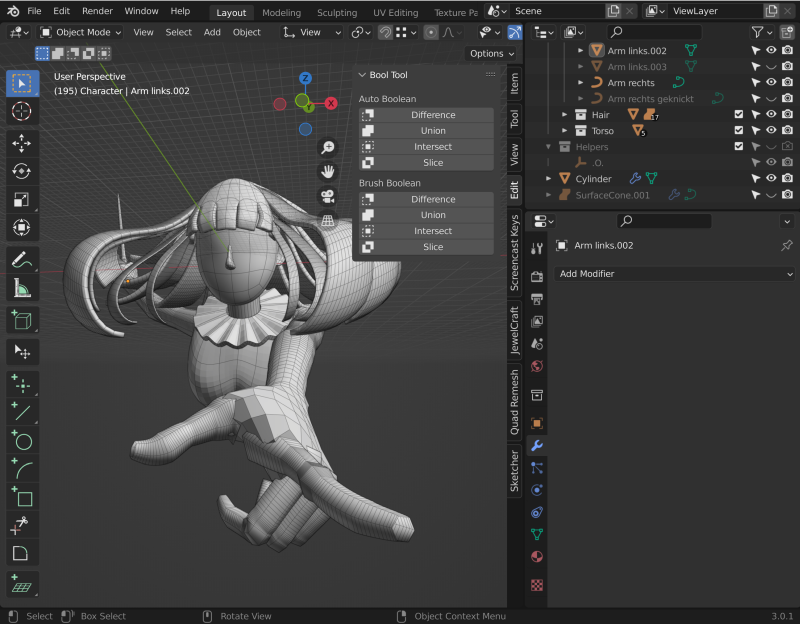This screenshot has height=624, width=800.
Task: Switch orthographic/perspective grid icon
Action: pos(328,220)
